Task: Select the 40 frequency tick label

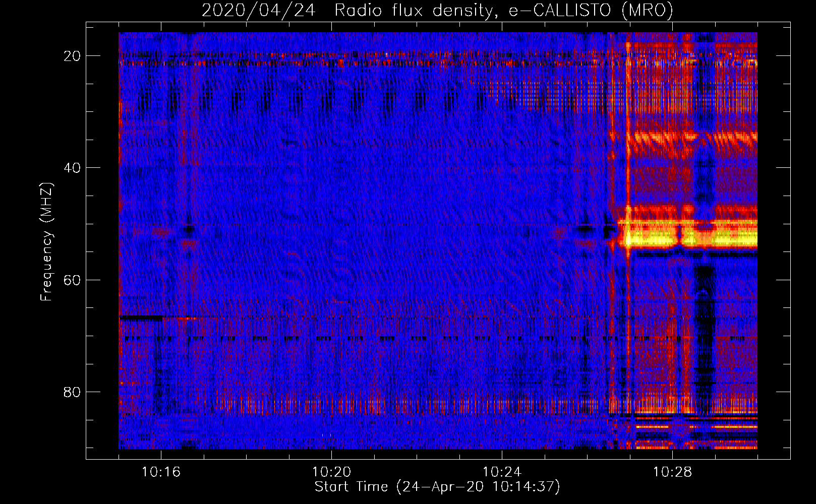Action: (x=73, y=168)
